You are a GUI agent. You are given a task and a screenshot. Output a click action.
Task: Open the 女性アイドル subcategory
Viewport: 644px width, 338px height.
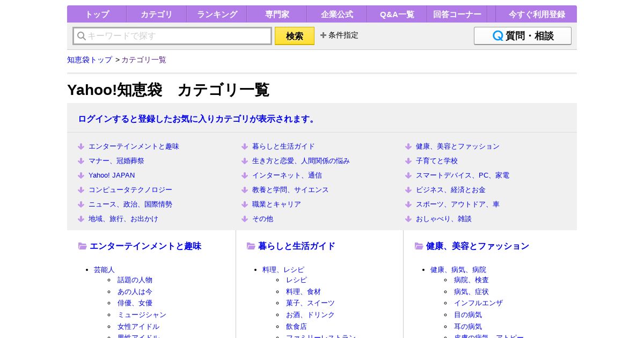[138, 327]
